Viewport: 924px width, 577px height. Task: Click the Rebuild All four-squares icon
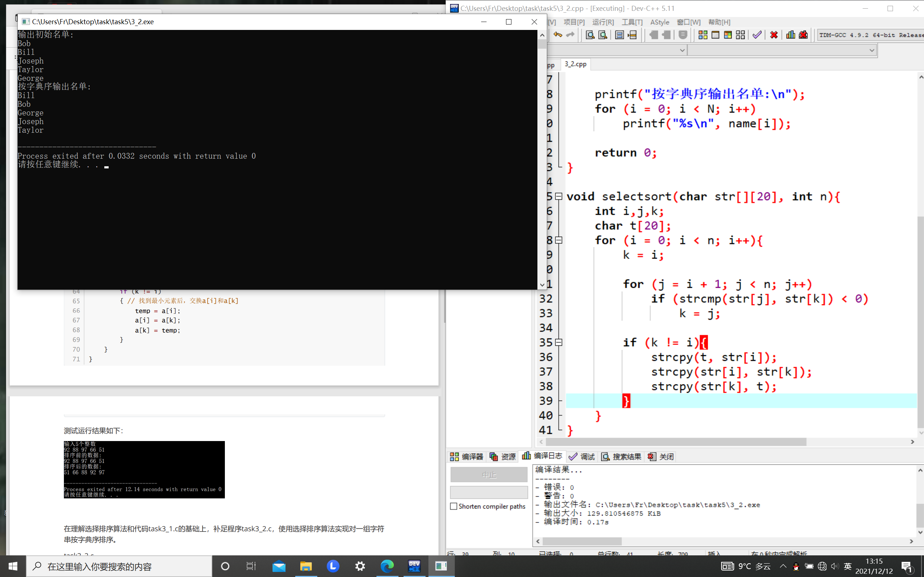(740, 35)
